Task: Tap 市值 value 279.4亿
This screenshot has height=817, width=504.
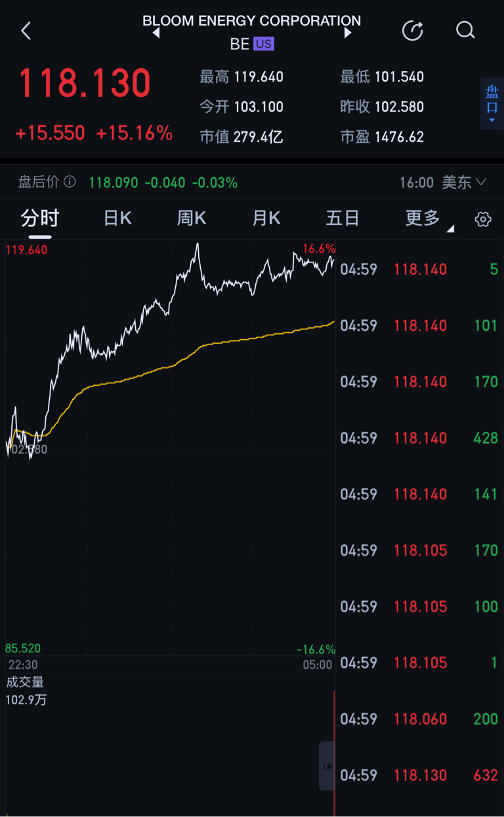Action: 259,137
